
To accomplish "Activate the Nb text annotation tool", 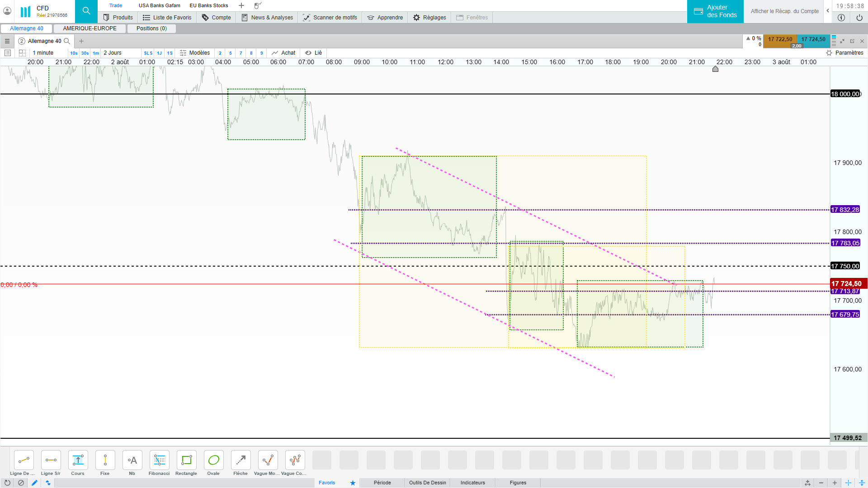I will point(132,460).
